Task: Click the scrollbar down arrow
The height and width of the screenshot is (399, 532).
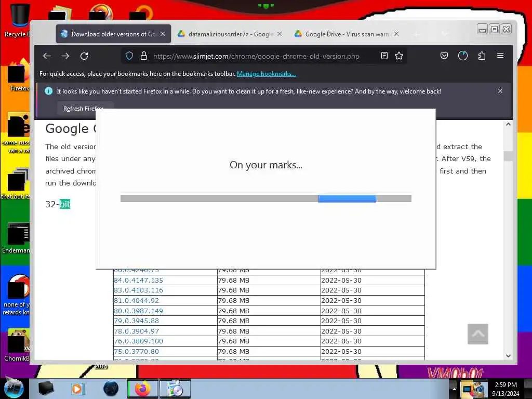Action: pyautogui.click(x=508, y=355)
